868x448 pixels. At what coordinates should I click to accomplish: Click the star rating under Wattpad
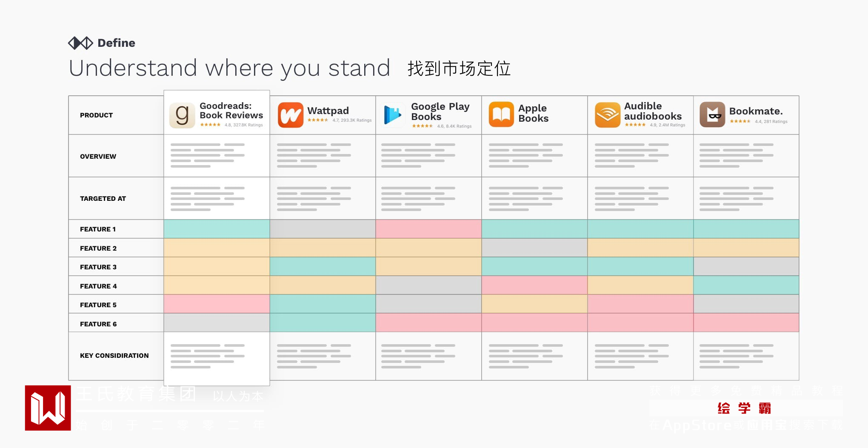pos(318,120)
